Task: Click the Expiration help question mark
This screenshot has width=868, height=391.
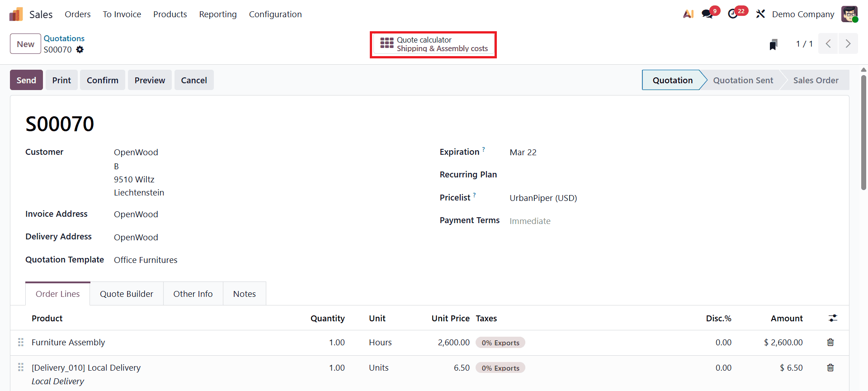Action: (483, 149)
